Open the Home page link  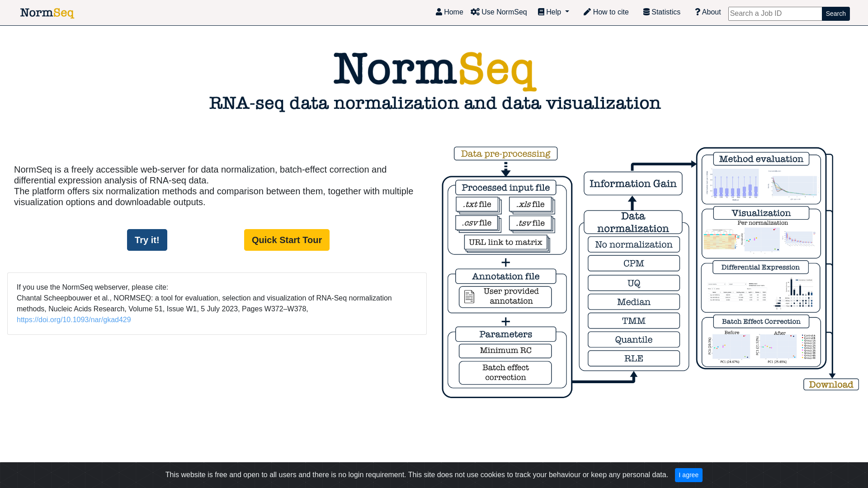coord(449,12)
